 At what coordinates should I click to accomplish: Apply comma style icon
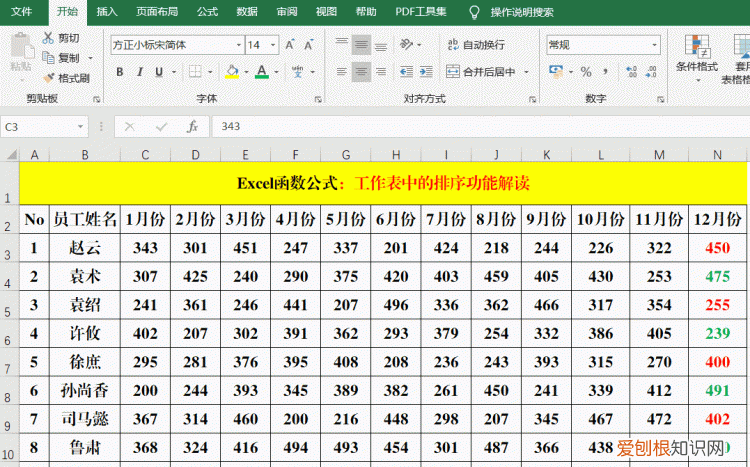point(606,72)
